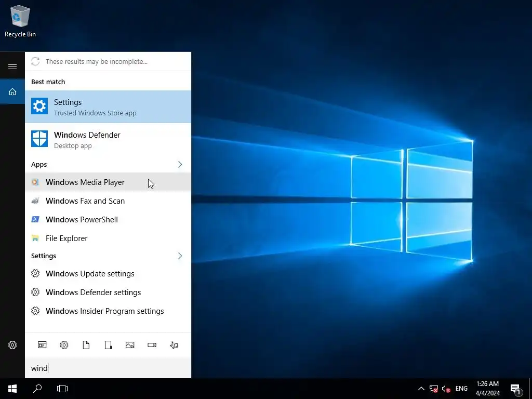Viewport: 532px width, 399px height.
Task: Click gear icon next to Windows Update settings
Action: point(35,273)
